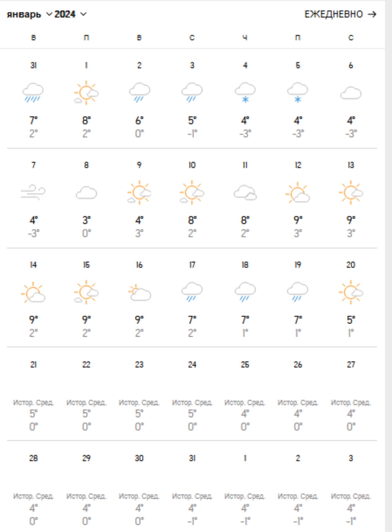Select the heavy rain icon for December 31
The height and width of the screenshot is (532, 392).
coord(33,92)
